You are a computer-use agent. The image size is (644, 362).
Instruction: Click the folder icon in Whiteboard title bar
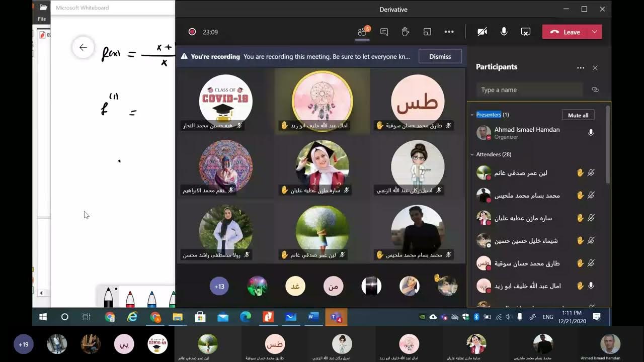coord(43,8)
